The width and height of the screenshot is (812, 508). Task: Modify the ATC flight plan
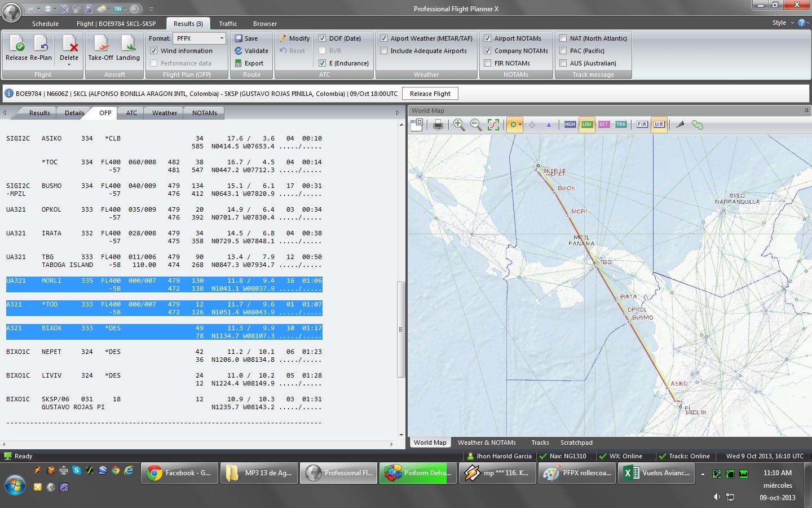(294, 38)
